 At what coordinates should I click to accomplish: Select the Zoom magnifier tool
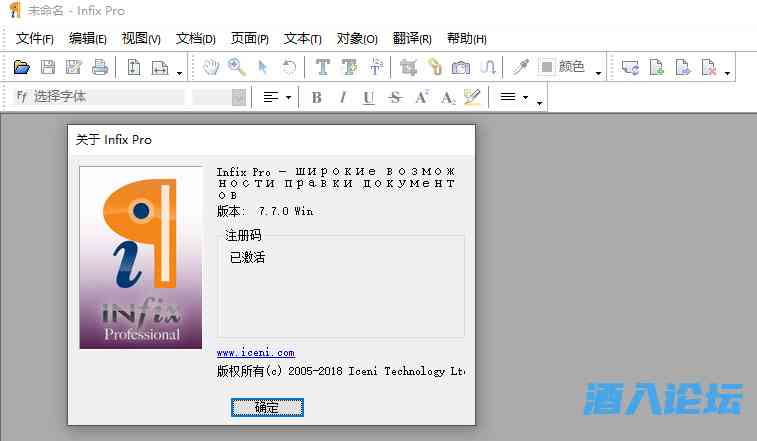237,67
